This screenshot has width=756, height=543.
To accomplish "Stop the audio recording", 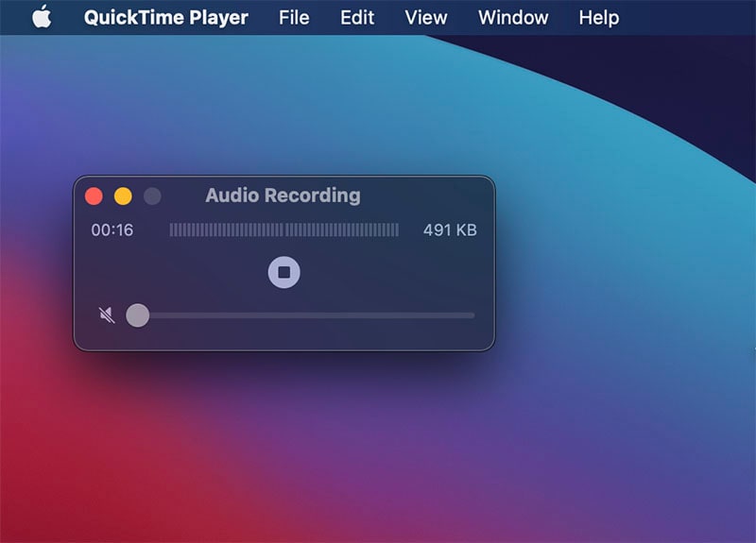I will pyautogui.click(x=284, y=272).
